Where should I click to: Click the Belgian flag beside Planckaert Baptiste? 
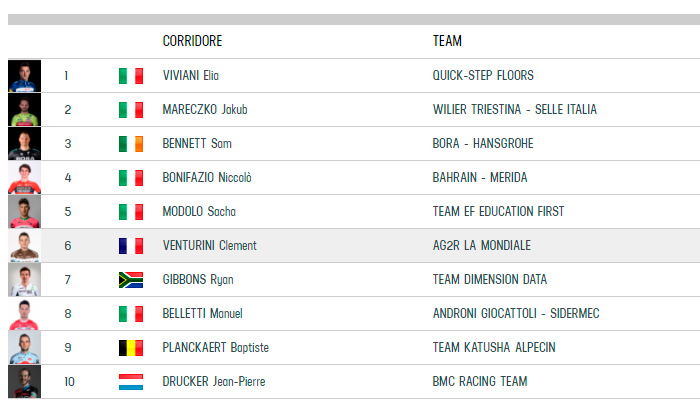pyautogui.click(x=131, y=348)
